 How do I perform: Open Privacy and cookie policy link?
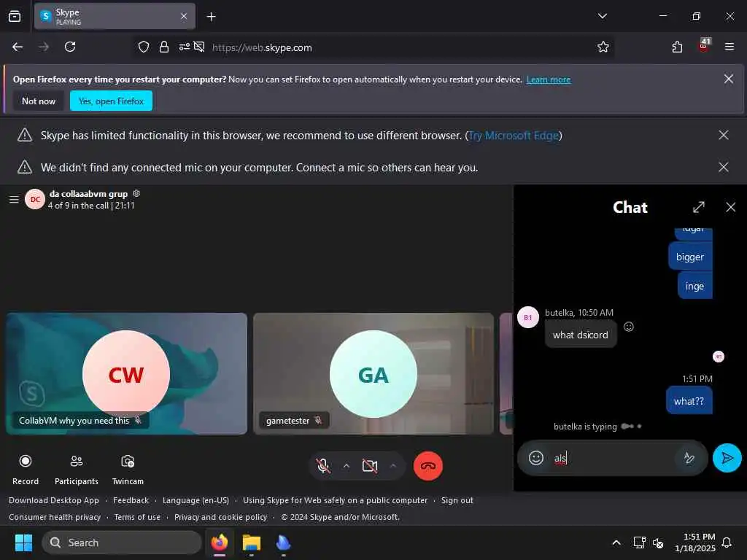coord(220,517)
